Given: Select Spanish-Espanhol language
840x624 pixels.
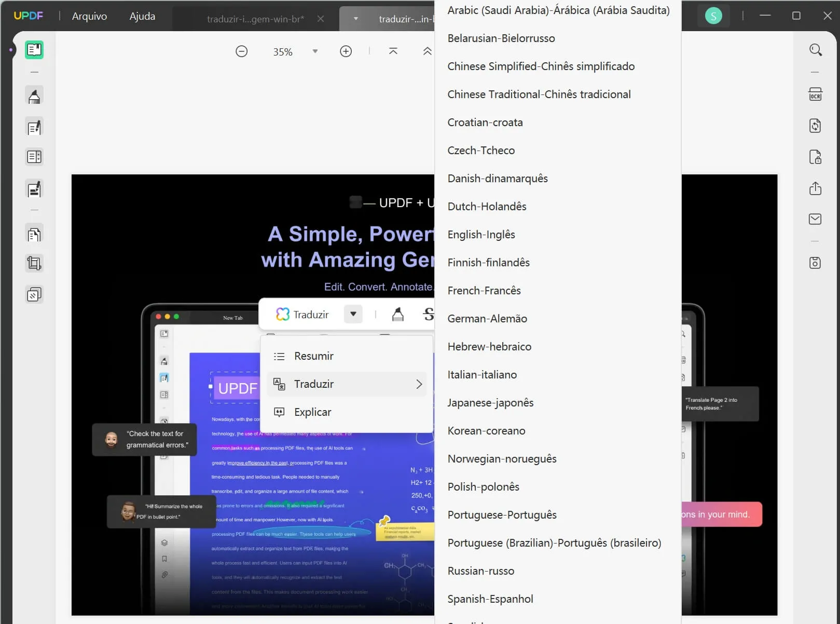Looking at the screenshot, I should point(558,599).
